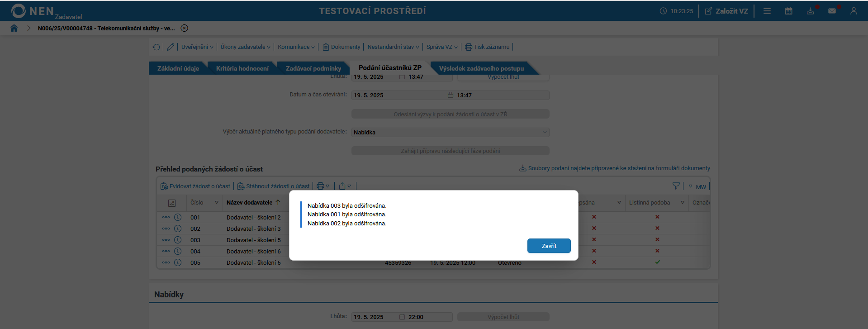The image size is (868, 329).
Task: Click the pencil edit icon
Action: 171,47
